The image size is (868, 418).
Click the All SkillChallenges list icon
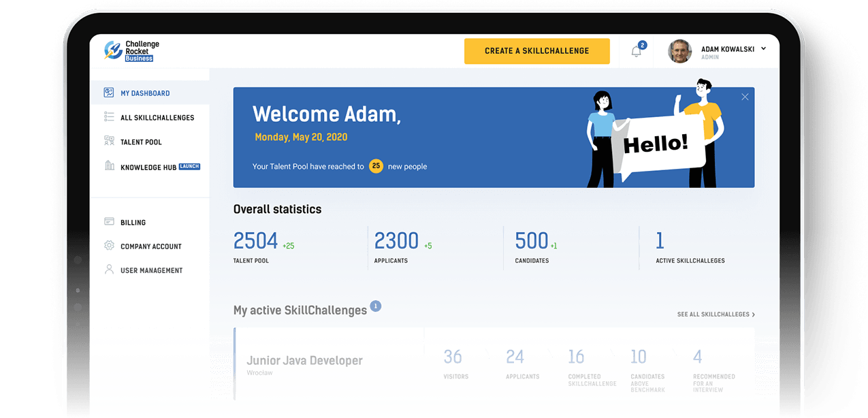click(x=109, y=117)
